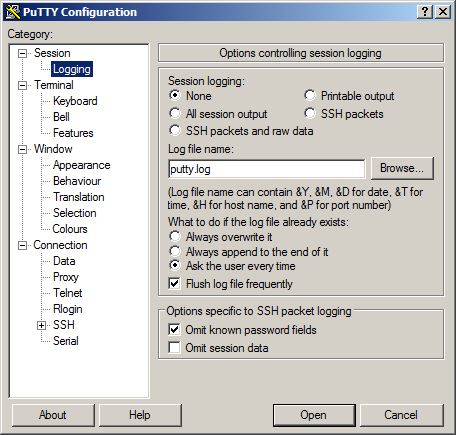
Task: Click the PuTTY icon in title bar
Action: tap(13, 12)
